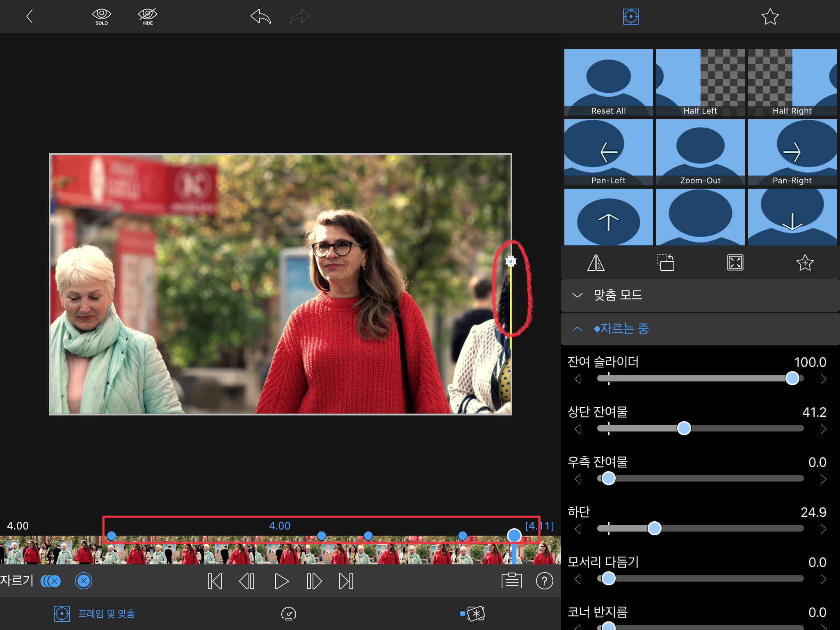Click the flip horizontal mirror icon
The width and height of the screenshot is (840, 630).
(596, 263)
